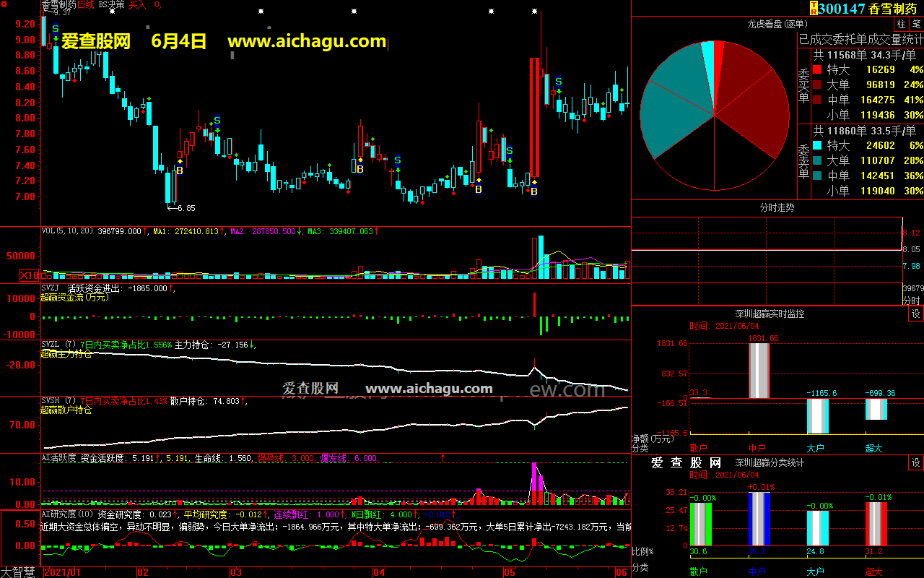Viewport: 924px width, 578px height.
Task: Click teal 大单 sell-order legend swatch
Action: coord(817,161)
